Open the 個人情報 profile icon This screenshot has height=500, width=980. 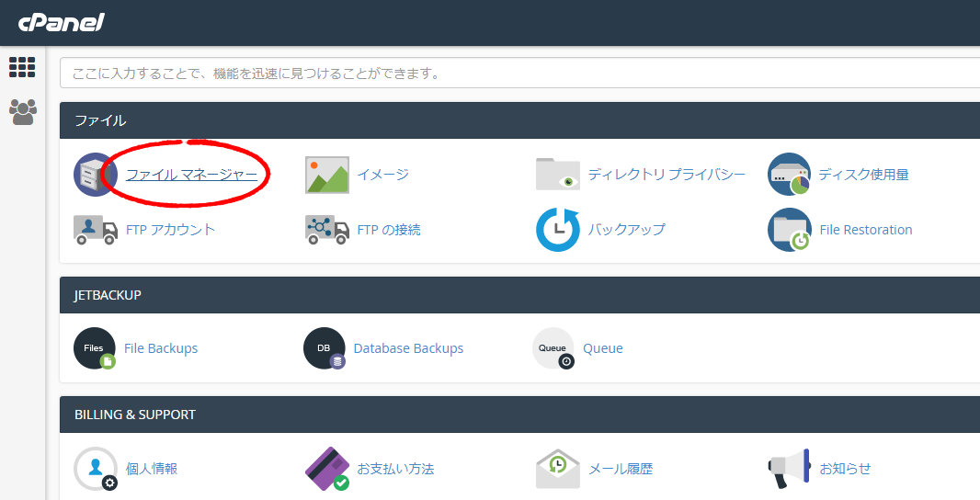[96, 469]
